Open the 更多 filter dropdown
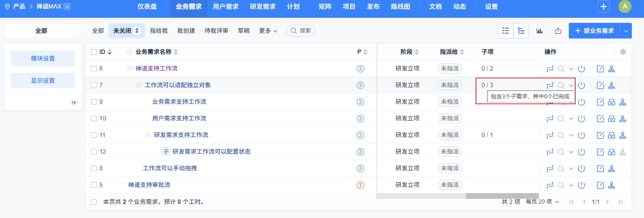The image size is (644, 218). pyautogui.click(x=268, y=31)
